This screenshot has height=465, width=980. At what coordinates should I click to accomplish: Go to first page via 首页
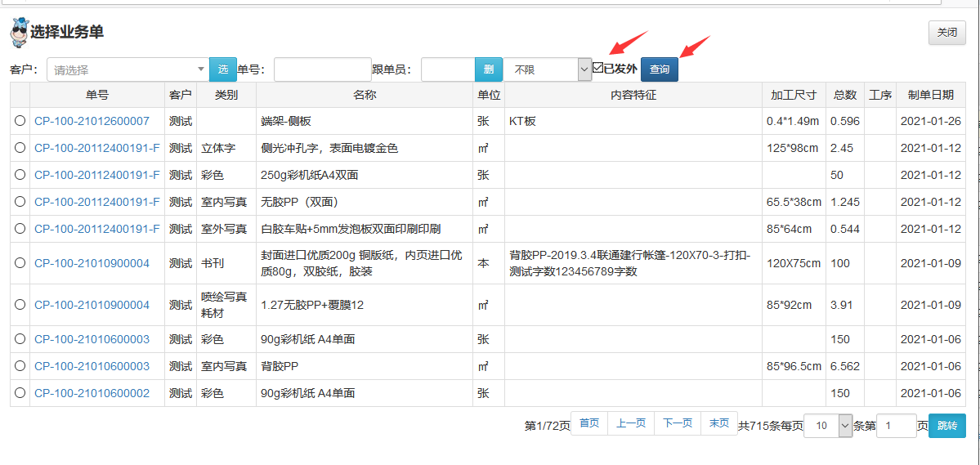589,423
